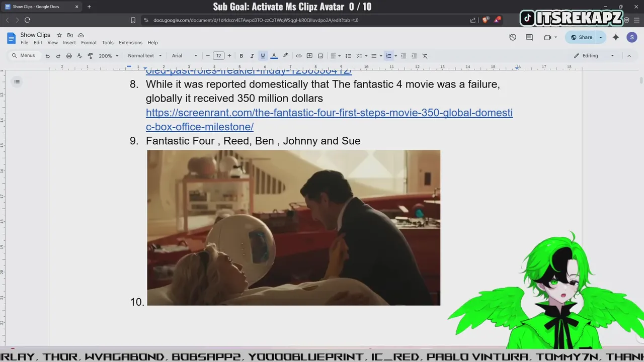The width and height of the screenshot is (644, 362).
Task: Open the Extensions menu
Action: coord(130,43)
